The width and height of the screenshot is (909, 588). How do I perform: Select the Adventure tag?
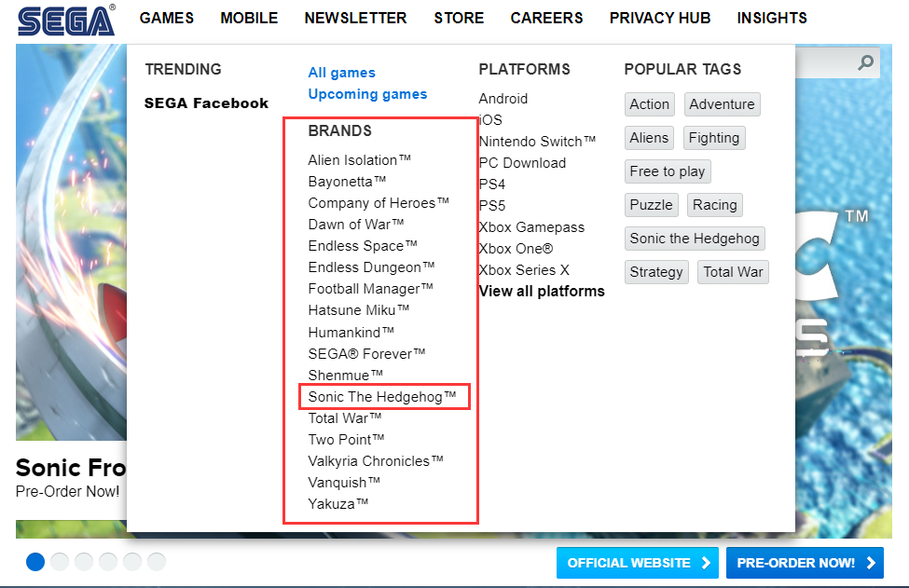click(x=722, y=104)
